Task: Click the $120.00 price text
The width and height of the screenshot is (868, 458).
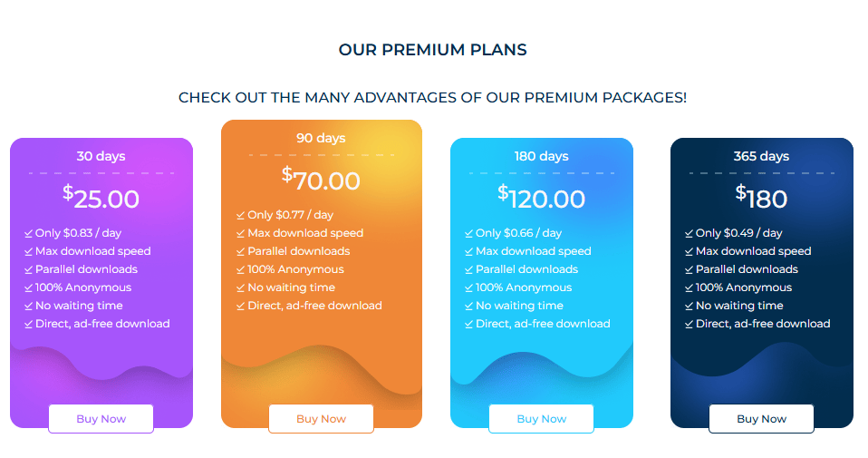Action: click(541, 198)
